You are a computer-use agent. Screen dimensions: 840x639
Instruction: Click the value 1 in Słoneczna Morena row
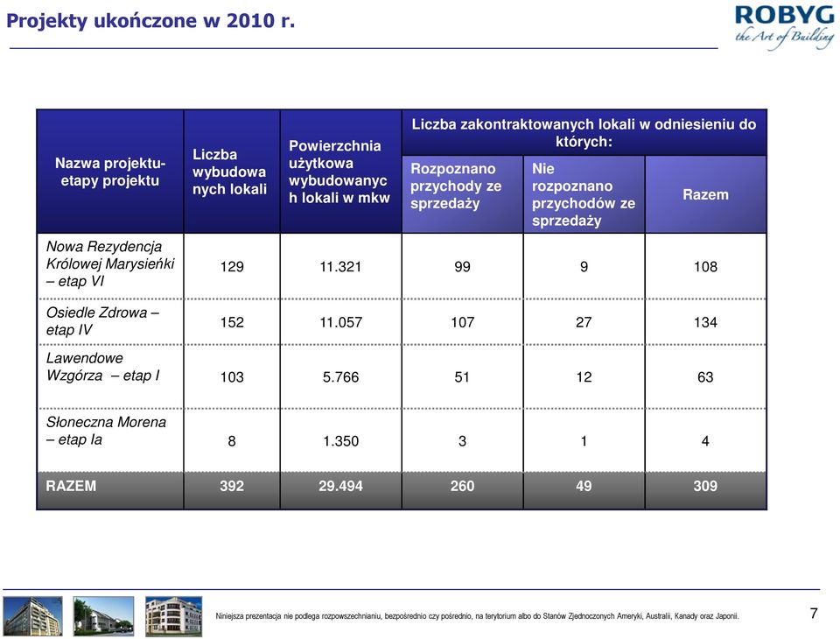(x=584, y=440)
